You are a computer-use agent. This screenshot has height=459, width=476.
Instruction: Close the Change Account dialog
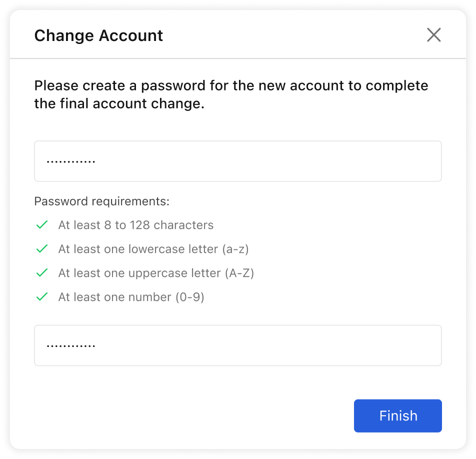(x=433, y=35)
